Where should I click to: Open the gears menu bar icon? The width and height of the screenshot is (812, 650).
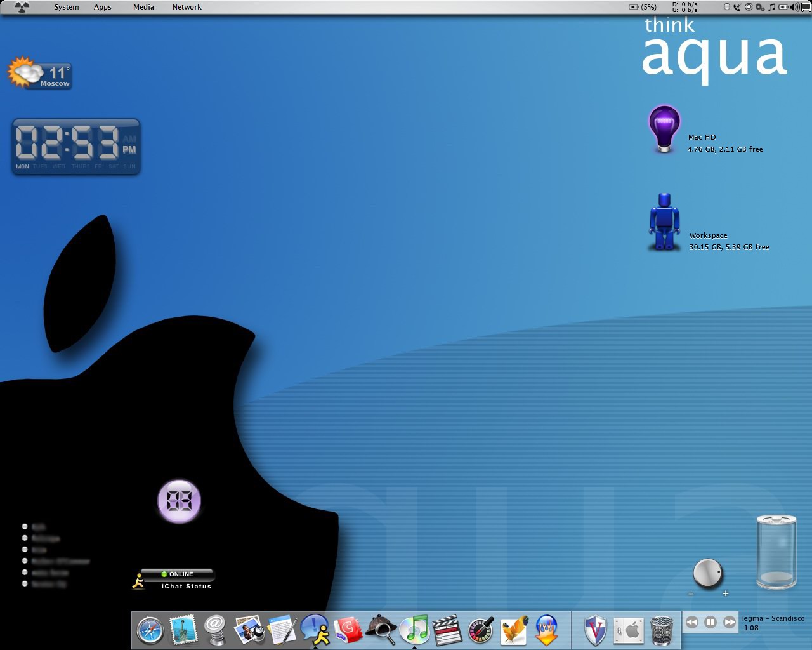click(760, 7)
